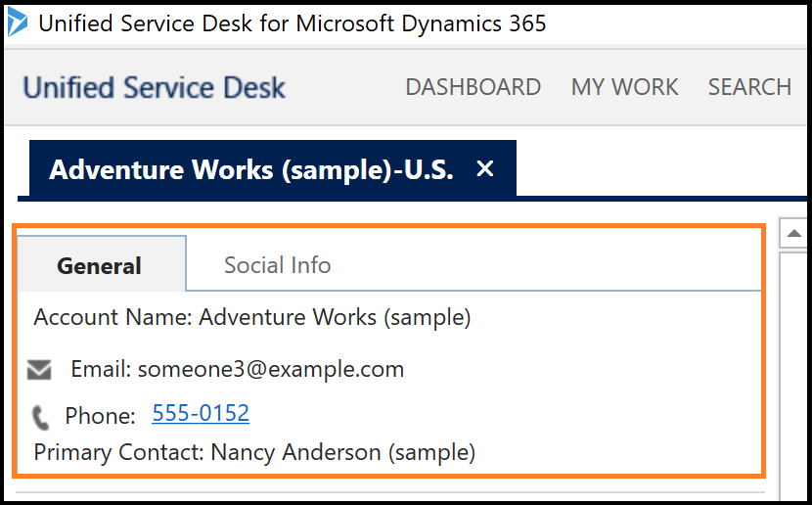
Task: Open the MY WORK toolbar item
Action: pyautogui.click(x=624, y=87)
